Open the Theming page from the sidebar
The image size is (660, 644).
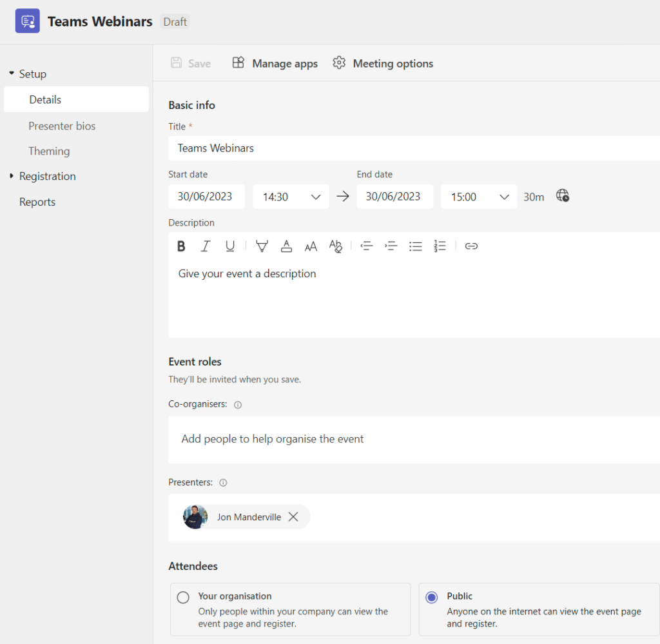(49, 151)
